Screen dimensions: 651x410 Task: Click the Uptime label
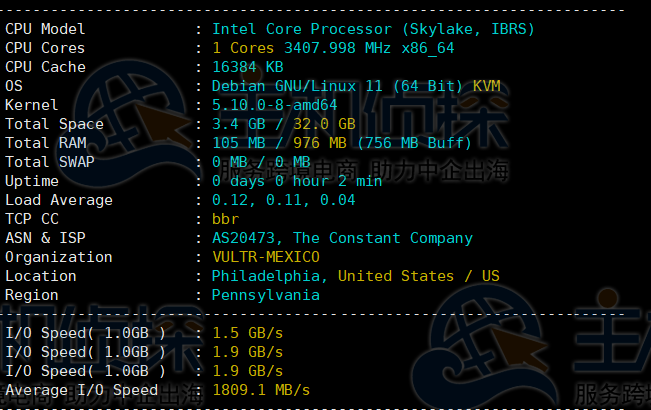click(x=32, y=181)
